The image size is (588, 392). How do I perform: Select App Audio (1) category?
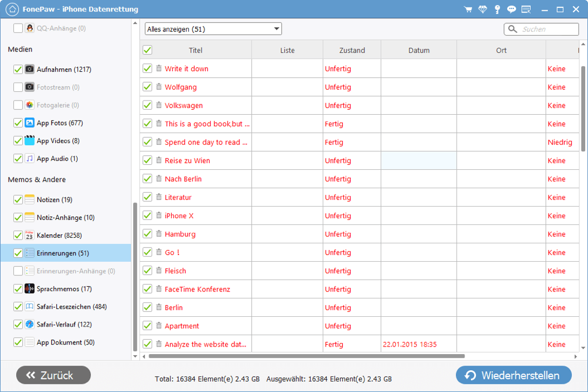click(57, 158)
